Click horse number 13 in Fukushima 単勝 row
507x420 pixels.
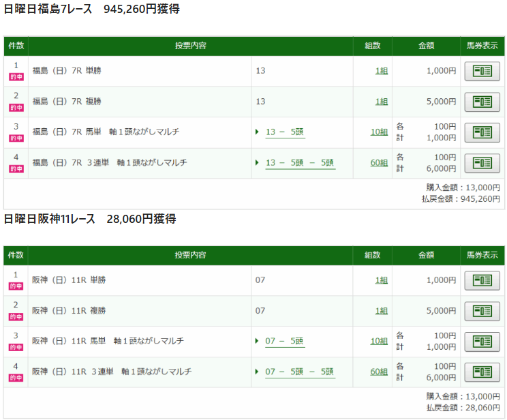coord(260,70)
